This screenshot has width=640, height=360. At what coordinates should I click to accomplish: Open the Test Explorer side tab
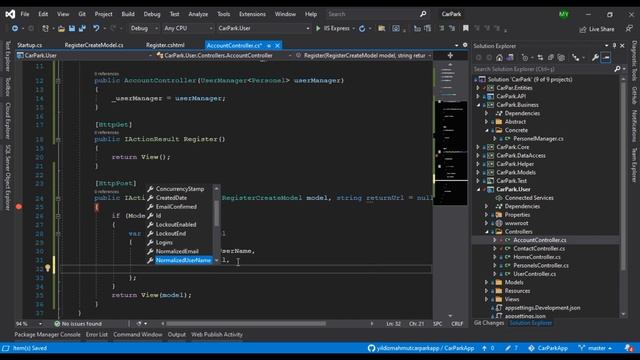click(7, 56)
